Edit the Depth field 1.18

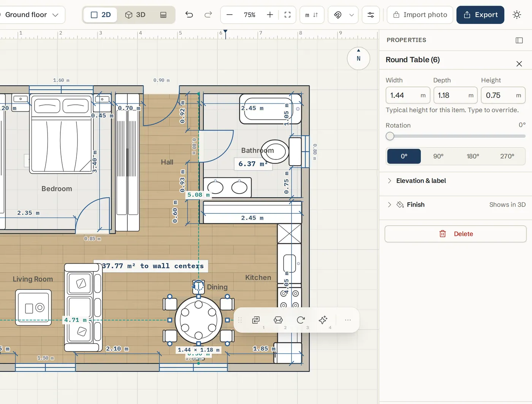456,95
